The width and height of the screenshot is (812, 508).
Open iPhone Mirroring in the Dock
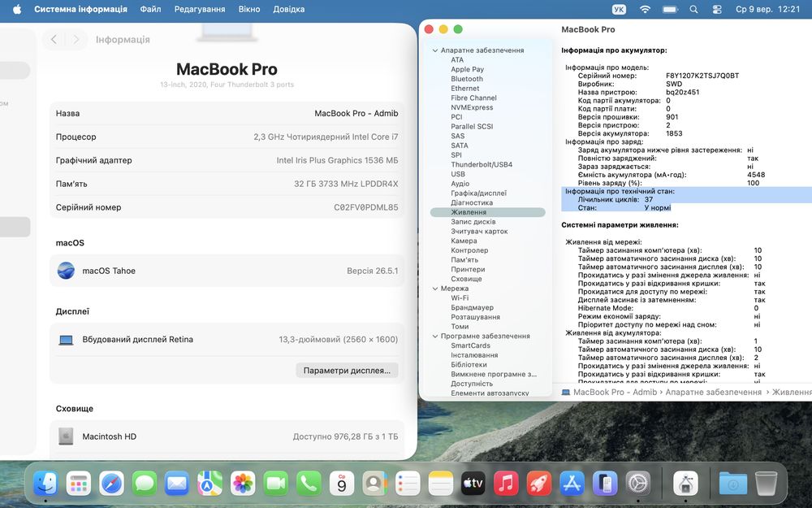tap(605, 484)
